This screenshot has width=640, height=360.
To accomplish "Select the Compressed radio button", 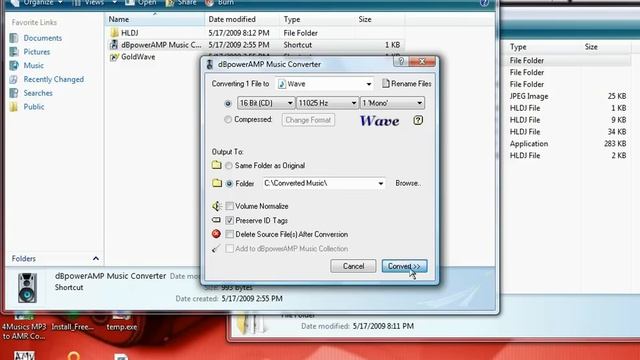I will tap(228, 120).
